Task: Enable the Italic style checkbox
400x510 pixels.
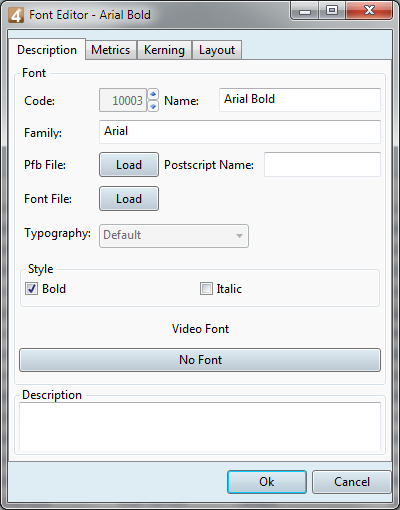Action: pyautogui.click(x=206, y=288)
